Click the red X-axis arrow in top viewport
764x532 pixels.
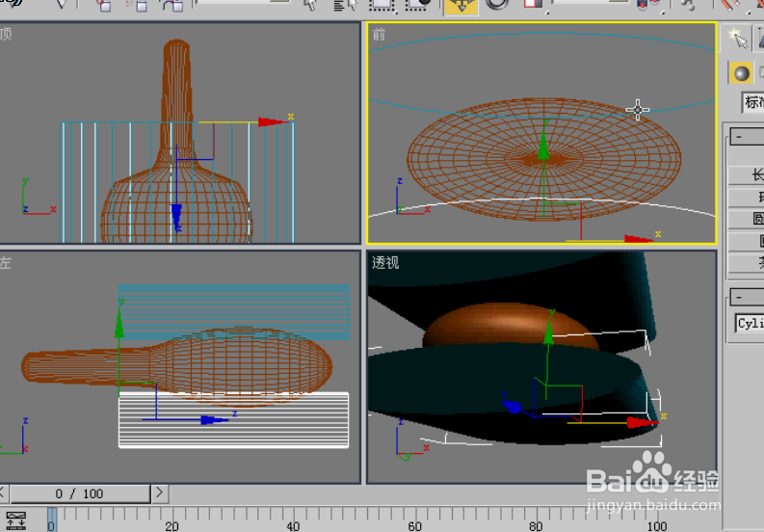tap(273, 121)
